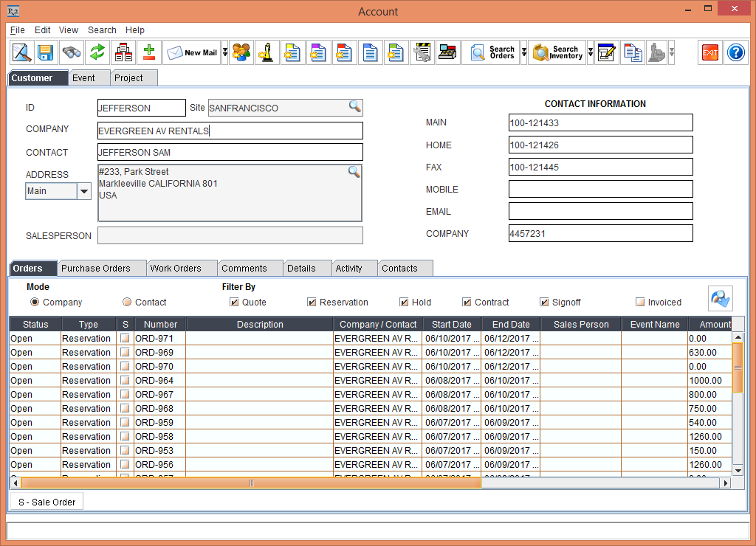
Task: Click the binoculars find icon
Action: [x=72, y=53]
